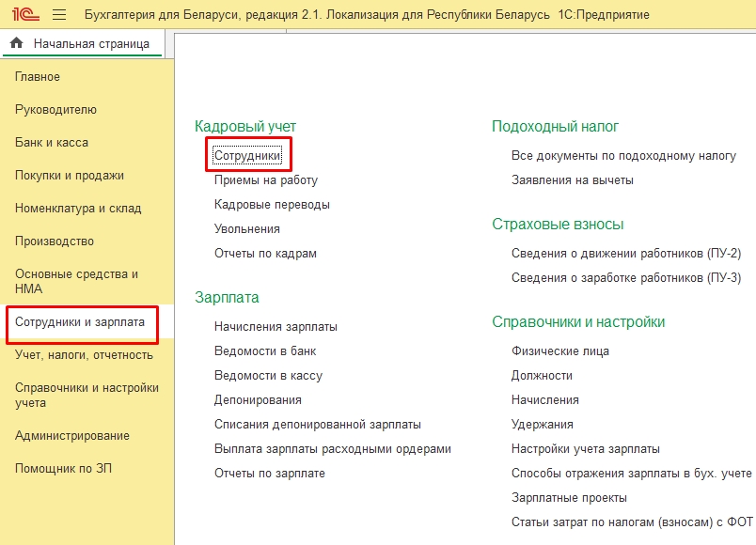This screenshot has width=756, height=545.
Task: Open Выплата зарплаты расходными ордерами link
Action: [x=333, y=449]
